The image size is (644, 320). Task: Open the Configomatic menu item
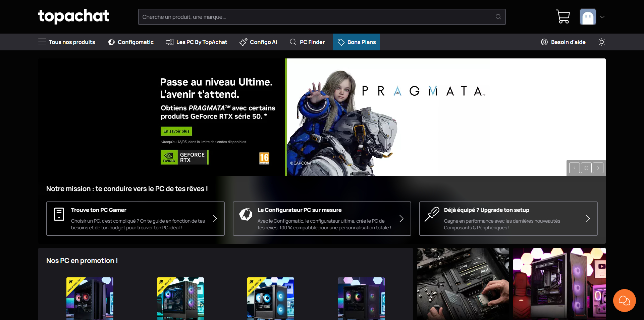[131, 42]
